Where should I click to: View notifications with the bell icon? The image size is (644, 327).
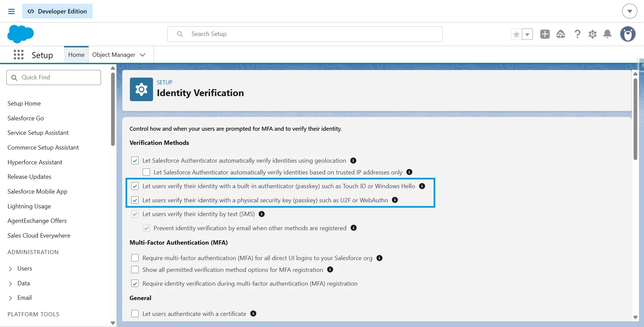pos(607,34)
